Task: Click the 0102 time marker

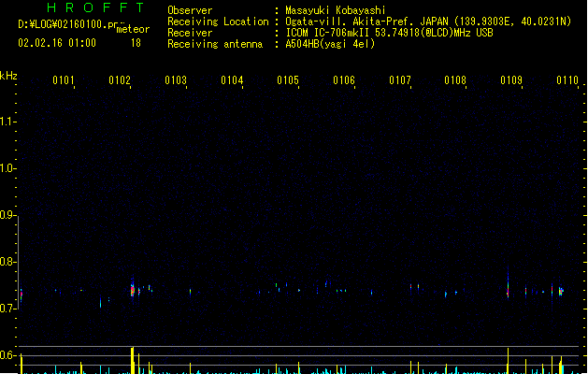Action: tap(120, 80)
